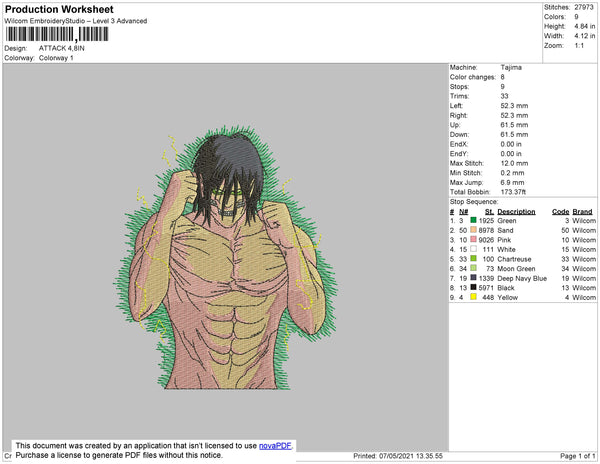Open the novaPDF link
600x464 pixels.
point(275,446)
